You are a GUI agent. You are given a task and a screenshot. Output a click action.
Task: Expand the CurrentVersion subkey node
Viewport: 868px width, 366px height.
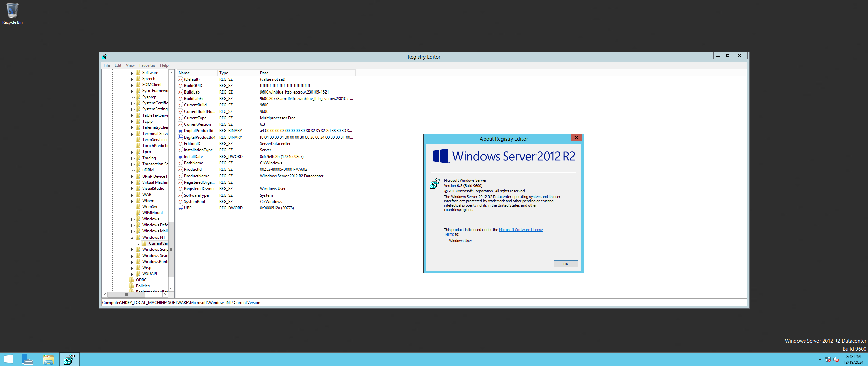click(x=138, y=244)
